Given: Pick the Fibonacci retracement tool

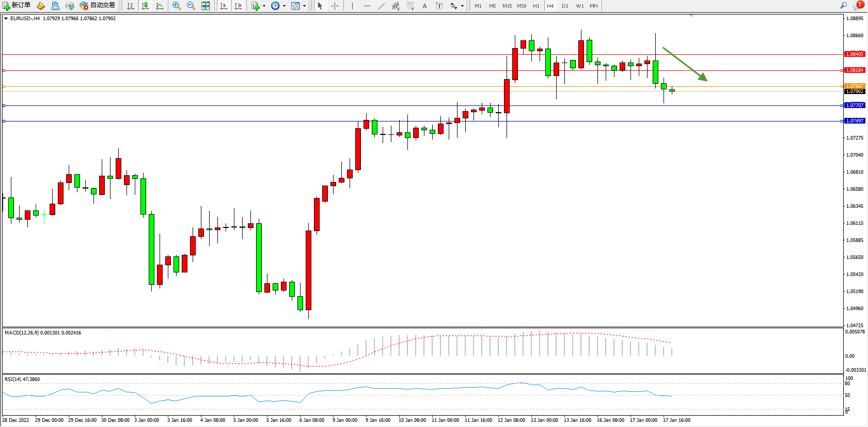Looking at the screenshot, I should coord(410,6).
